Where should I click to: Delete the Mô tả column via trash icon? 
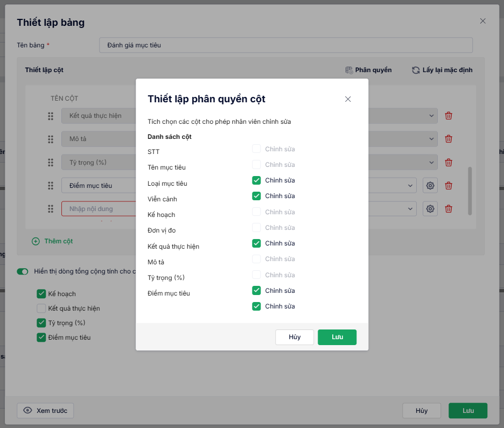click(449, 139)
